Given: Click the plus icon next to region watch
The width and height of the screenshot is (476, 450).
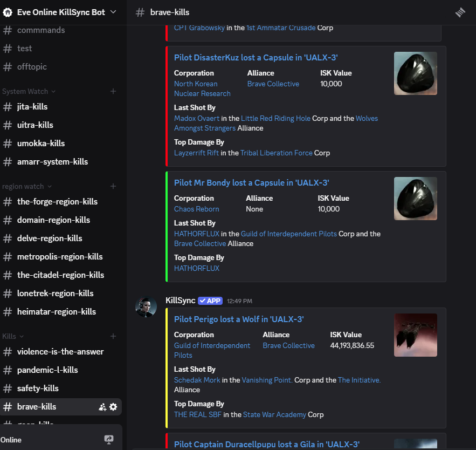Looking at the screenshot, I should click(113, 187).
